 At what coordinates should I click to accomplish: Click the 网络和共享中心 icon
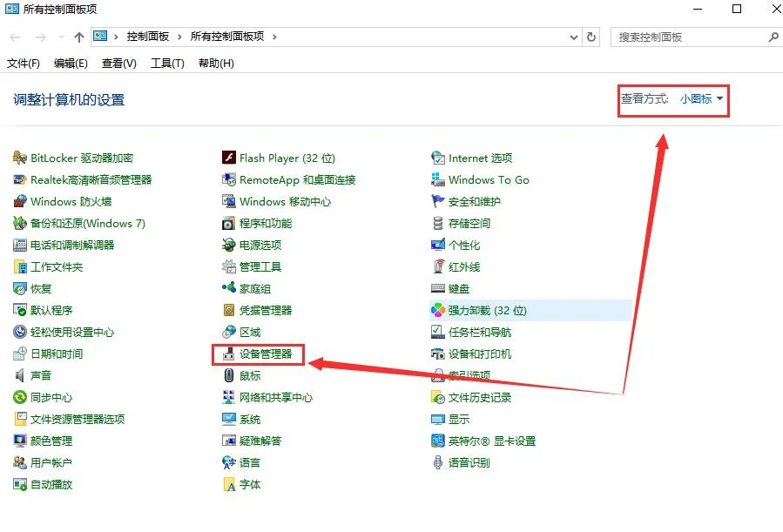point(229,398)
